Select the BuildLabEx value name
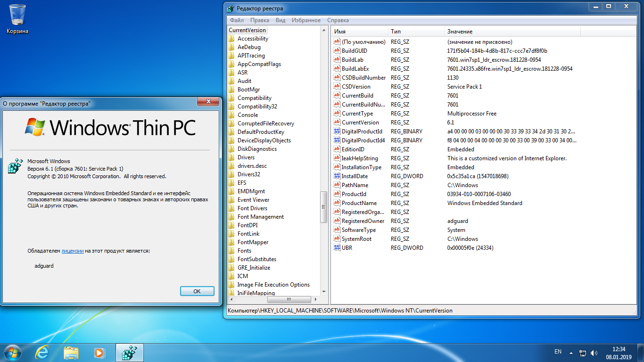This screenshot has width=644, height=362. 355,68
